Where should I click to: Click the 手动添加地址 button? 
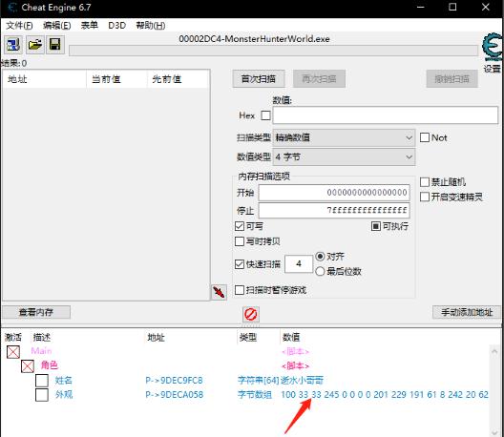467,312
